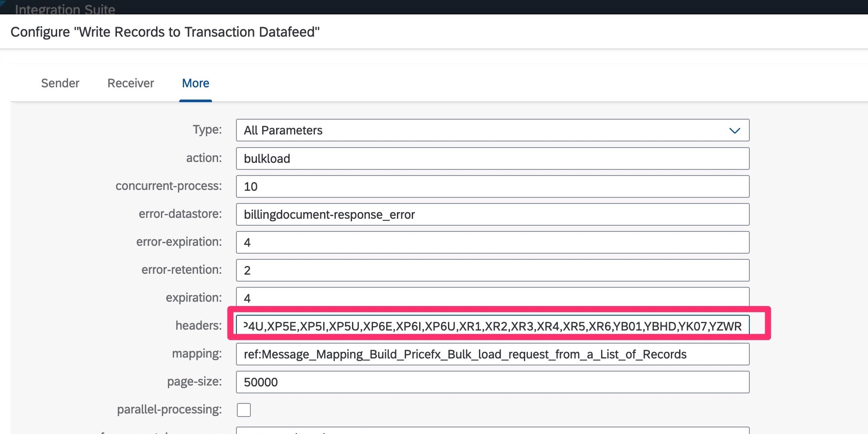Switch to the Sender tab
The image size is (868, 434).
(60, 83)
